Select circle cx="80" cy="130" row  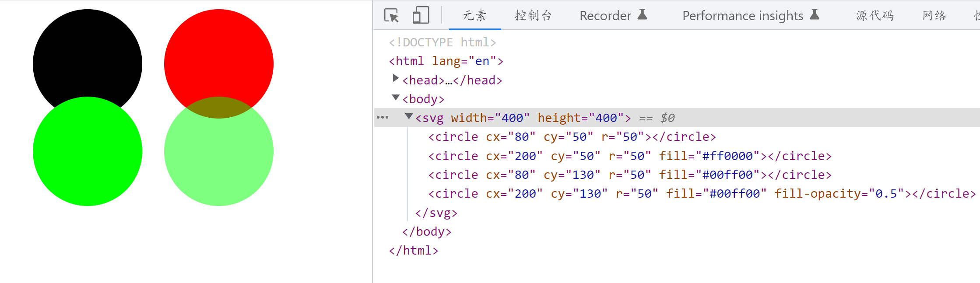coord(630,175)
